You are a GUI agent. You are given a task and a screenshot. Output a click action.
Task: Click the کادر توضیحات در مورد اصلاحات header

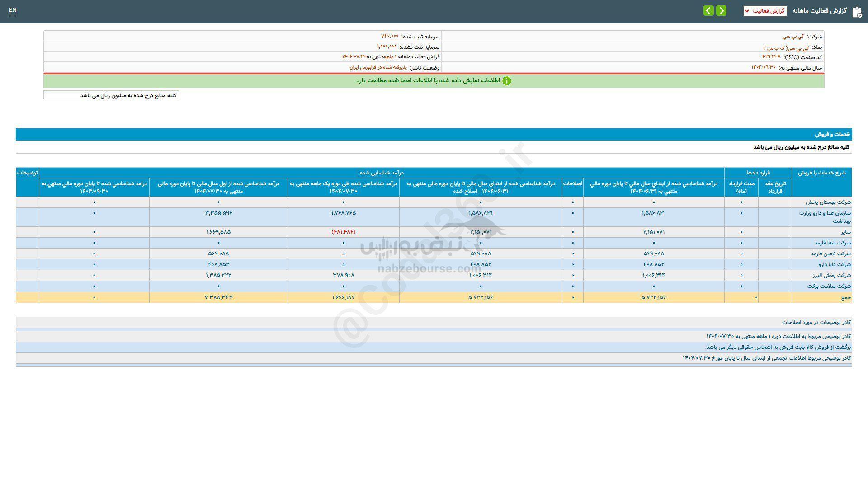coord(816,322)
